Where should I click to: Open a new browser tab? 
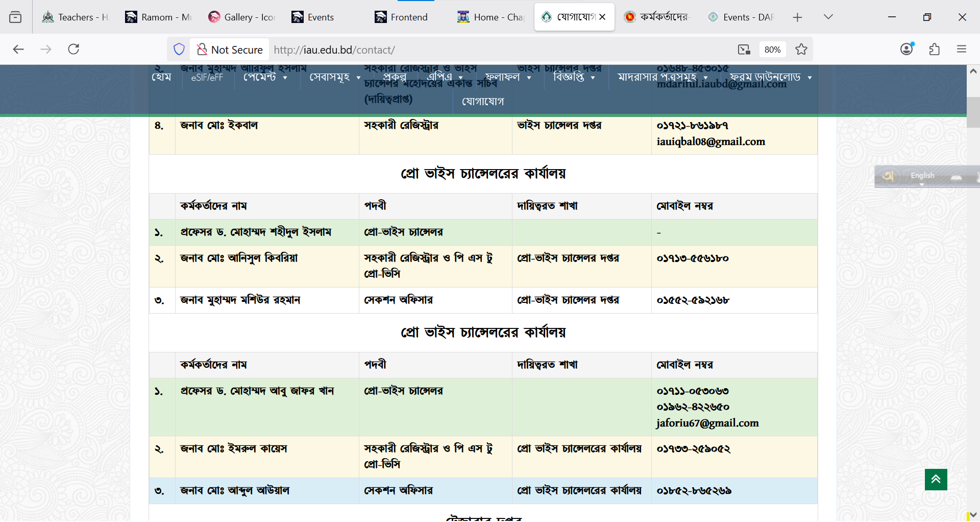(x=797, y=17)
